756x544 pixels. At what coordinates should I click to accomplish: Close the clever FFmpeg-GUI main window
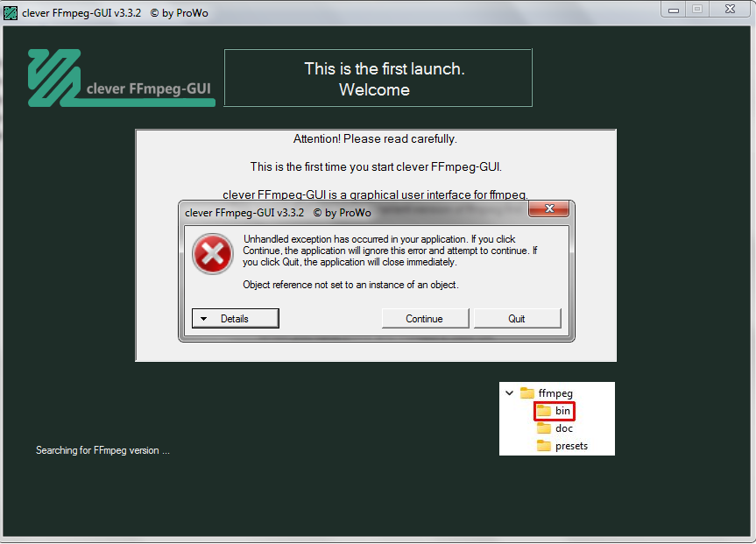730,10
